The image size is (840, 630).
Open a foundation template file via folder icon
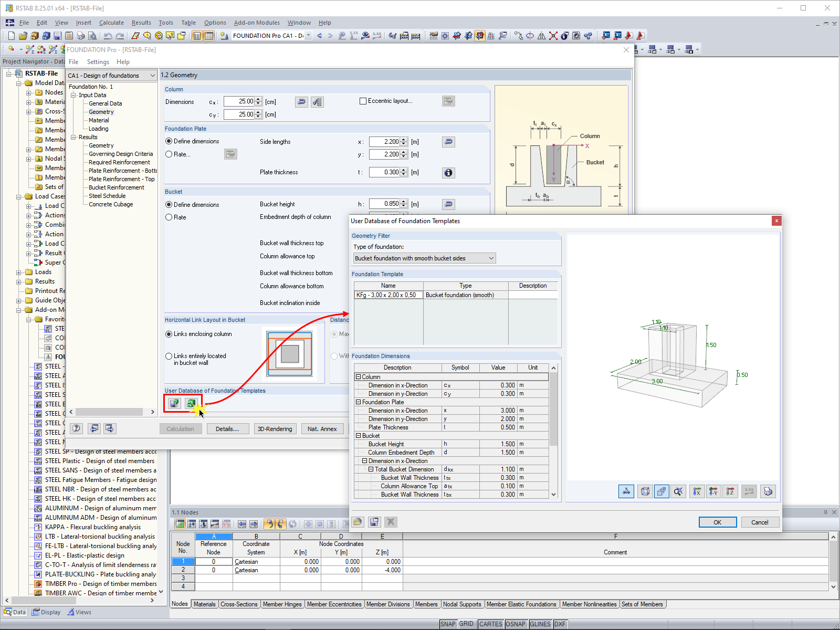(x=358, y=522)
